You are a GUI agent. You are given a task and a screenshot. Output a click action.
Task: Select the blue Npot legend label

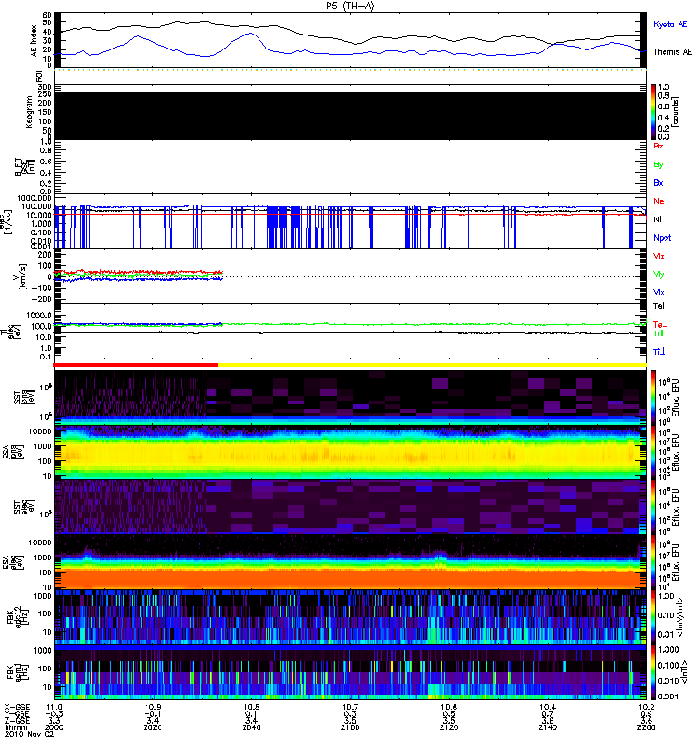point(662,238)
